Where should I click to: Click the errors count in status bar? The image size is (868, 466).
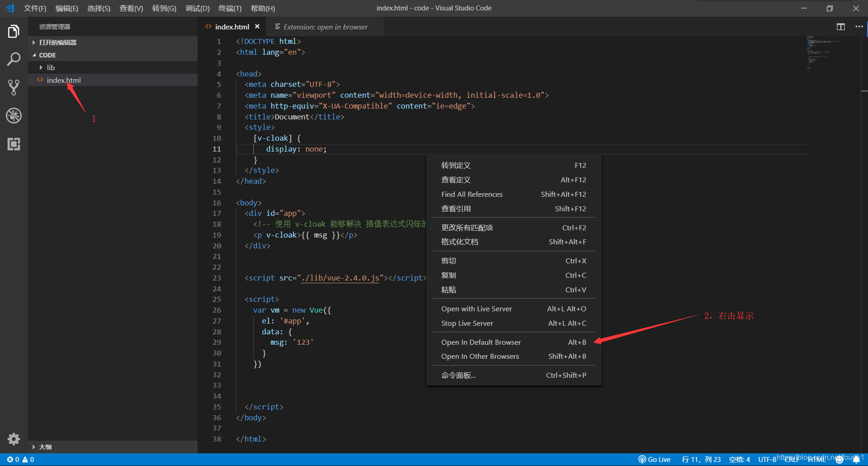point(13,459)
